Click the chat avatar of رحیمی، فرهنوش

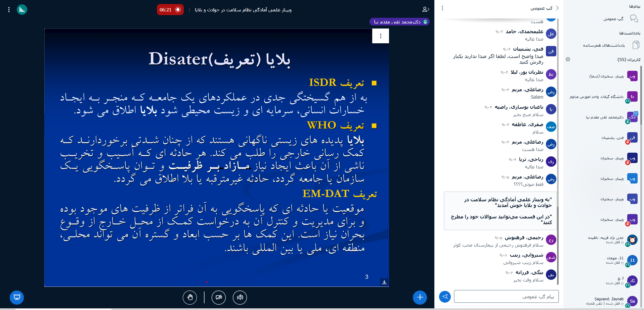click(551, 240)
